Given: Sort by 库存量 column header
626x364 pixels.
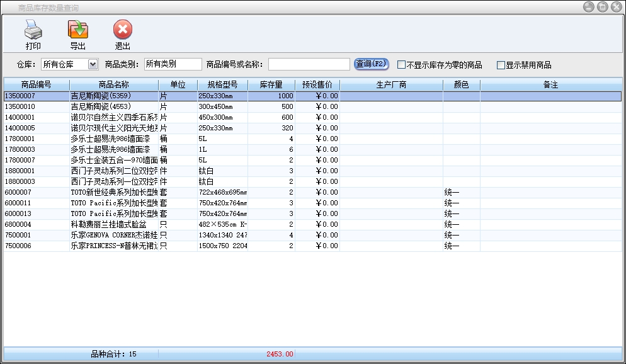Looking at the screenshot, I should 271,84.
